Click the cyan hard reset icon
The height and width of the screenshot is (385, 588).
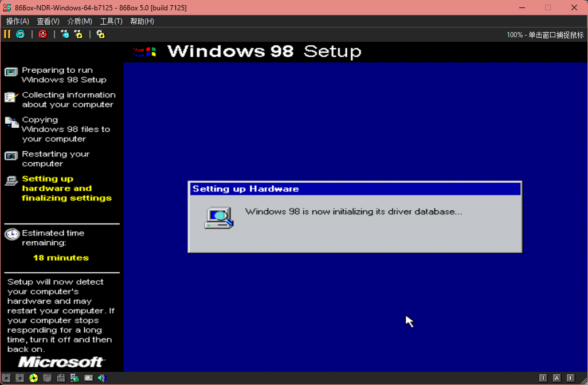pos(20,34)
